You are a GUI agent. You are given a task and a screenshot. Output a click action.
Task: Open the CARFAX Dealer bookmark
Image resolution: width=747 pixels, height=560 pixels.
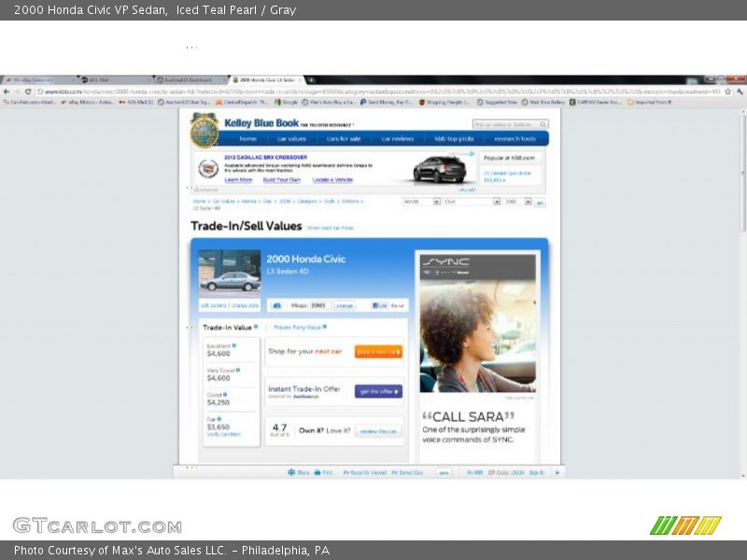click(596, 102)
